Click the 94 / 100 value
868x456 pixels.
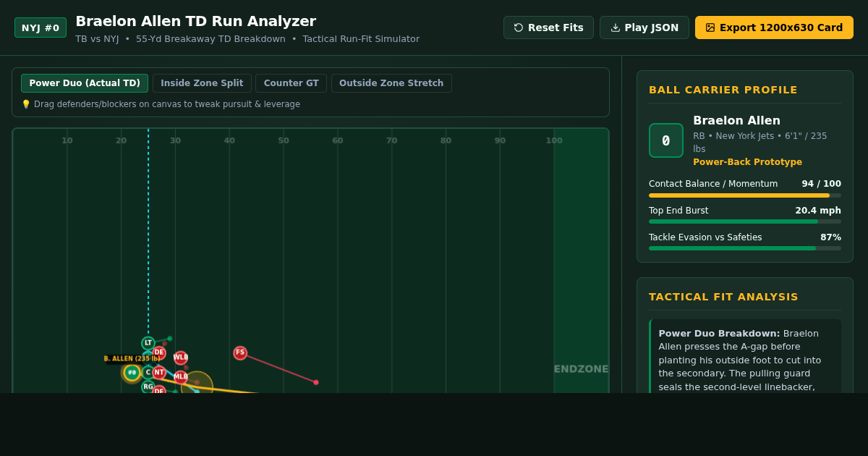[821, 184]
